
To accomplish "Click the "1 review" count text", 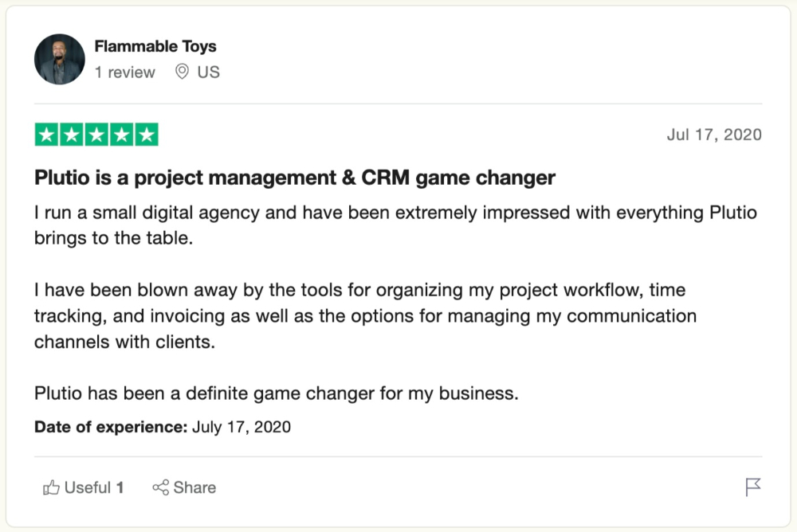I will [124, 72].
